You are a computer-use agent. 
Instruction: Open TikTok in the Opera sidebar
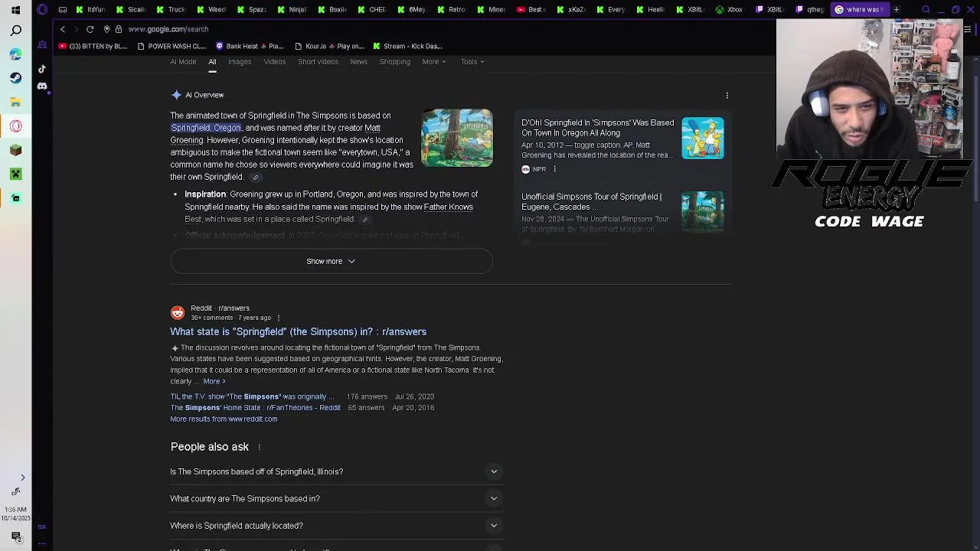[42, 69]
